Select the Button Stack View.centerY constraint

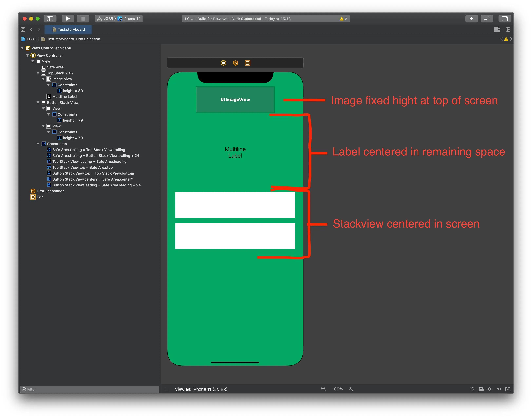point(93,179)
